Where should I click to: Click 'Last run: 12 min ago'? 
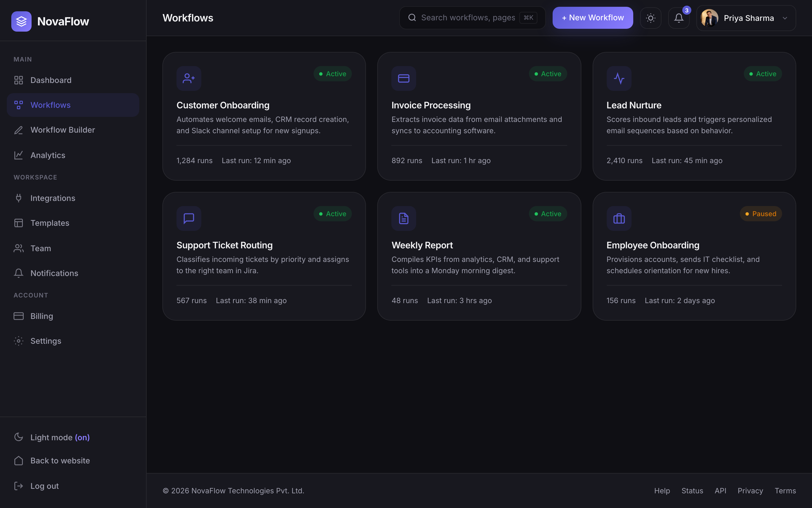pyautogui.click(x=256, y=161)
